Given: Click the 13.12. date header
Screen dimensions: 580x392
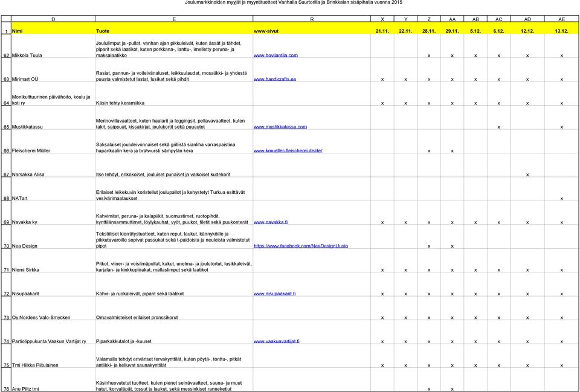Looking at the screenshot, I should click(x=561, y=31).
